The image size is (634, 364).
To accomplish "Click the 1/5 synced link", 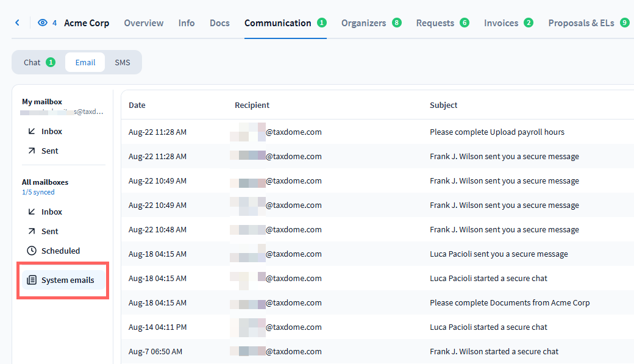I will [x=38, y=192].
